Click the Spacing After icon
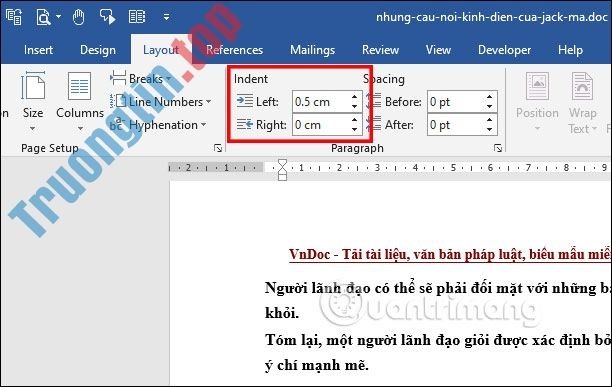Viewport: 612px width, 387px height. [x=374, y=124]
